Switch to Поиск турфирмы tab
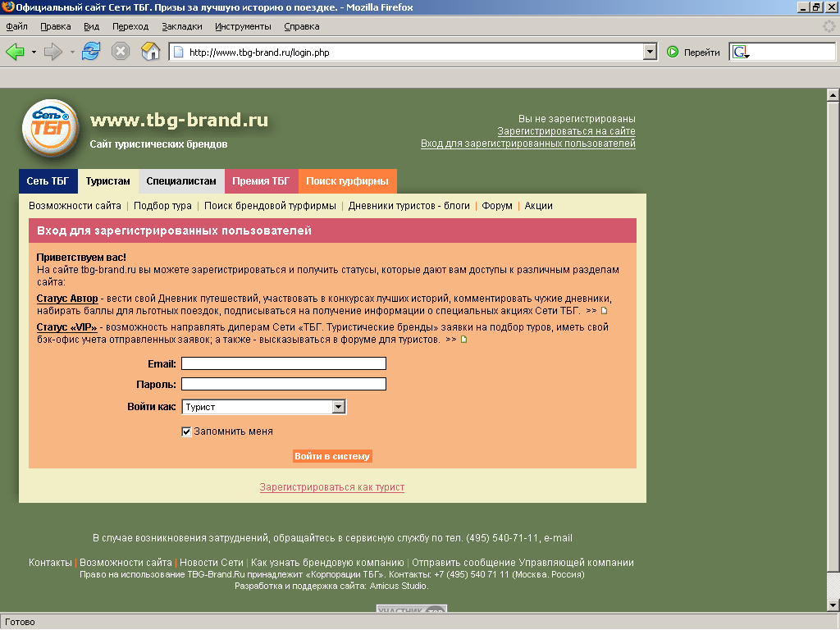Viewport: 840px width, 630px height. (347, 181)
